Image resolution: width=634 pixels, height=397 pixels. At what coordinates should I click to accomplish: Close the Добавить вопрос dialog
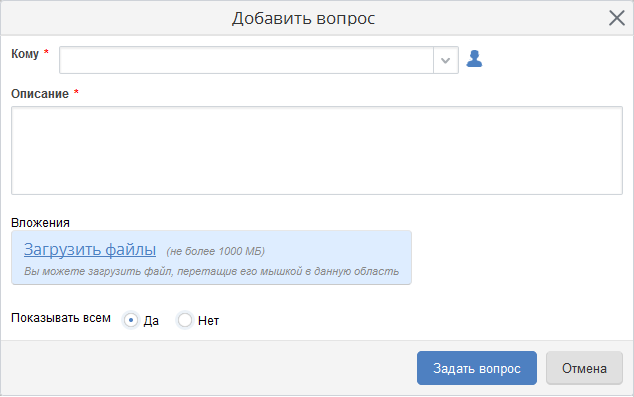(617, 18)
